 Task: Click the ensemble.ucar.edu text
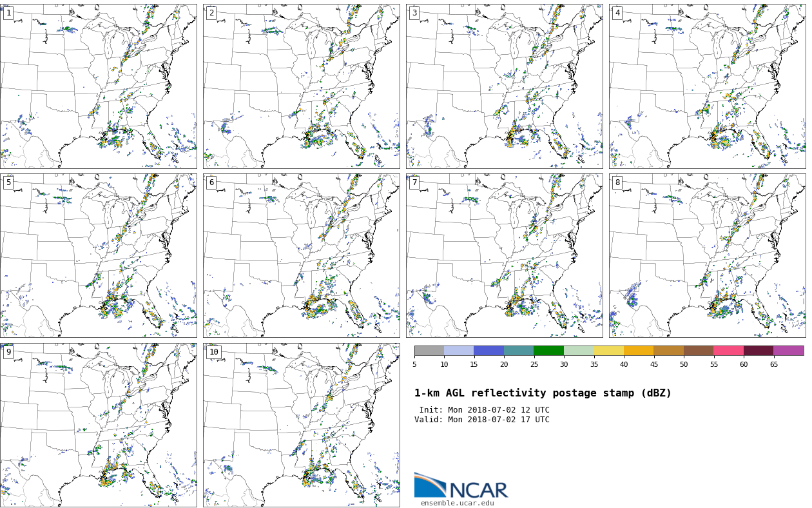coord(457,503)
